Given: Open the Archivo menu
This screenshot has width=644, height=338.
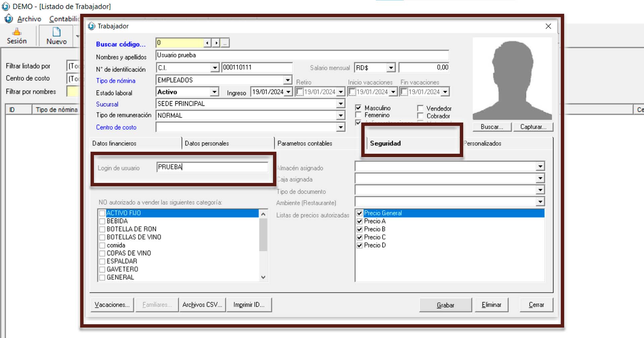Looking at the screenshot, I should 29,19.
